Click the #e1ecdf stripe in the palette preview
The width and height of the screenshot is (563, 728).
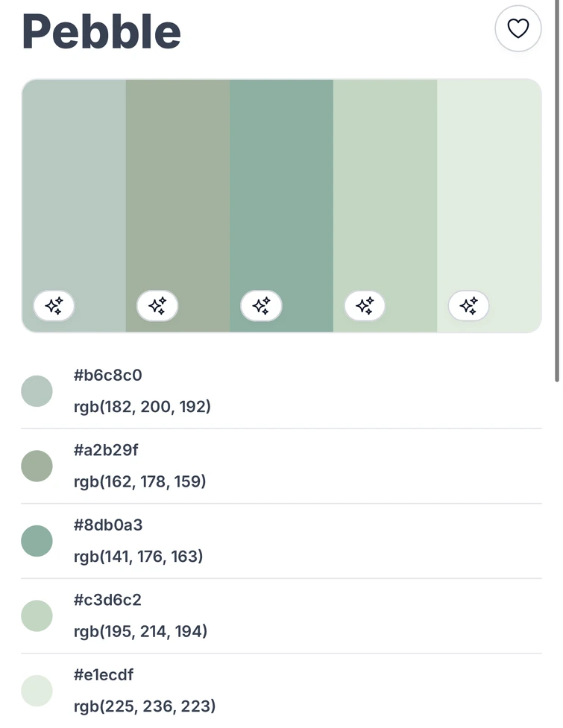(488, 186)
